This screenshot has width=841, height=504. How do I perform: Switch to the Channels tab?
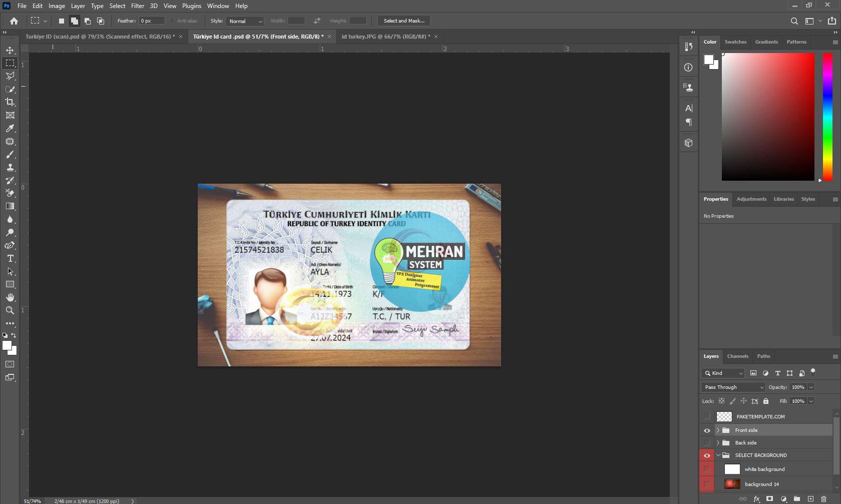737,356
